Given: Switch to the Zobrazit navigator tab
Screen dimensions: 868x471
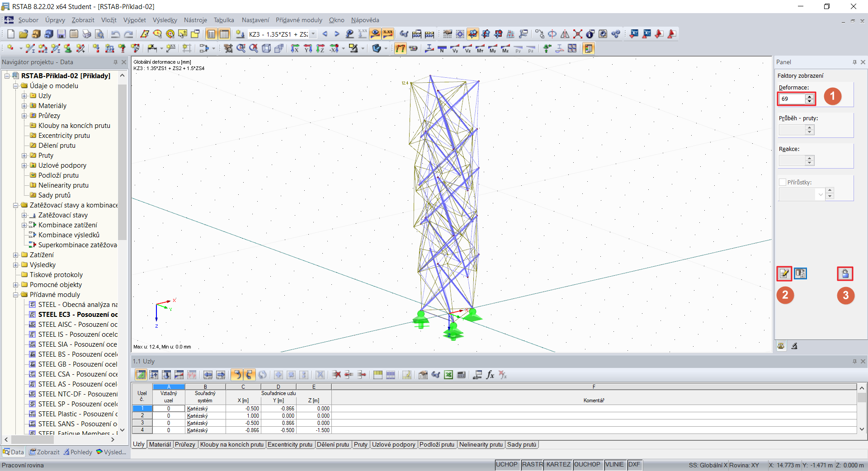Looking at the screenshot, I should (x=44, y=452).
